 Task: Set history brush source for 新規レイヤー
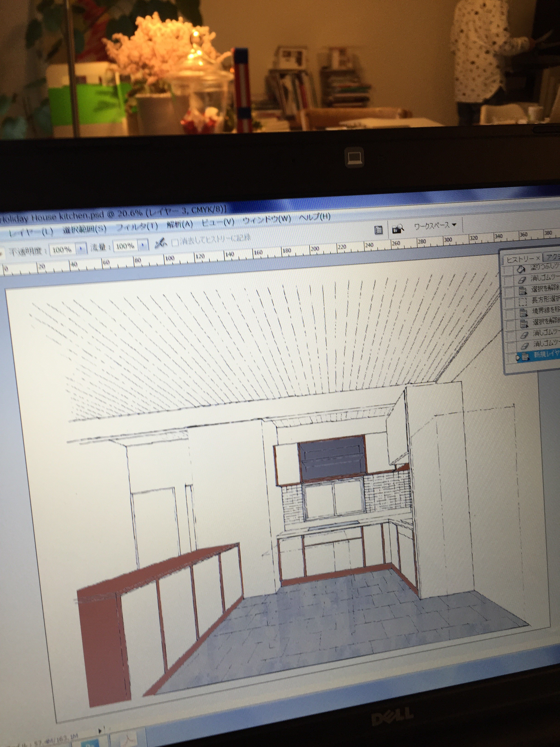tap(512, 358)
